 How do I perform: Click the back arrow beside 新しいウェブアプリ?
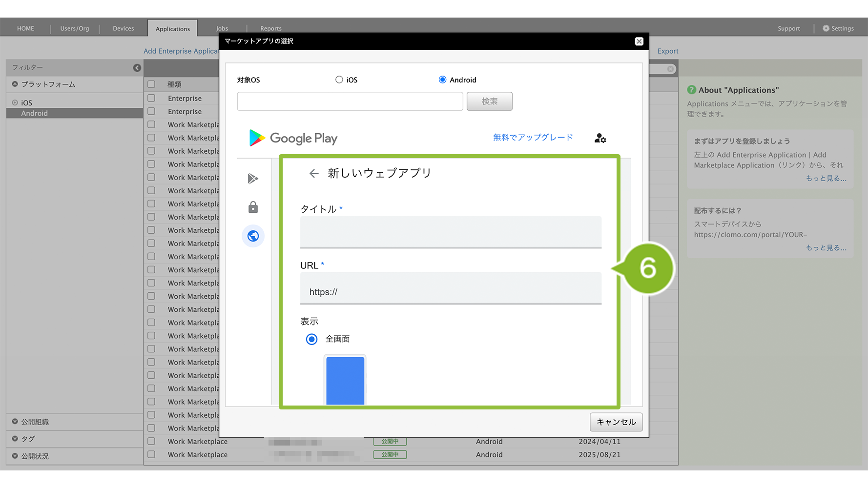314,173
